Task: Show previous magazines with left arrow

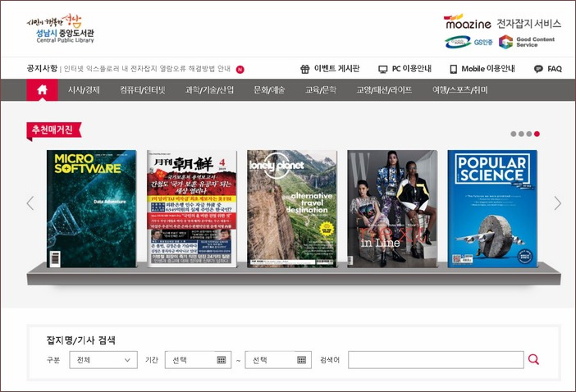Action: (x=30, y=203)
